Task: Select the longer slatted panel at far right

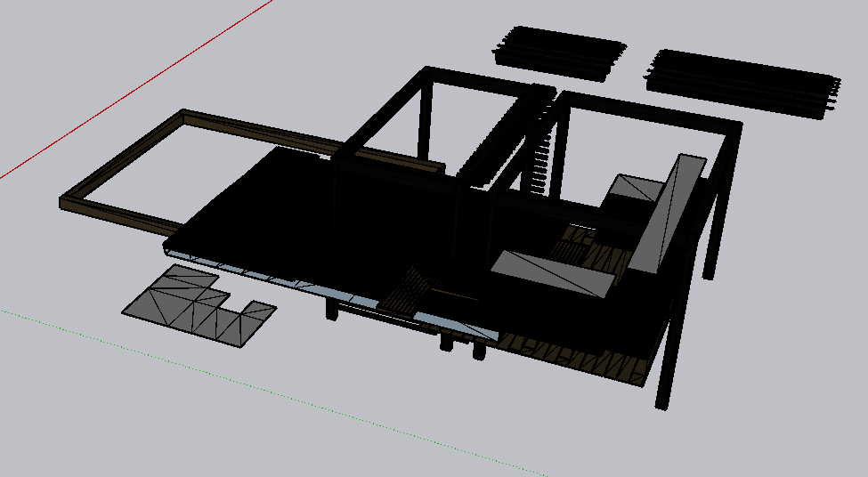Action: click(x=742, y=83)
